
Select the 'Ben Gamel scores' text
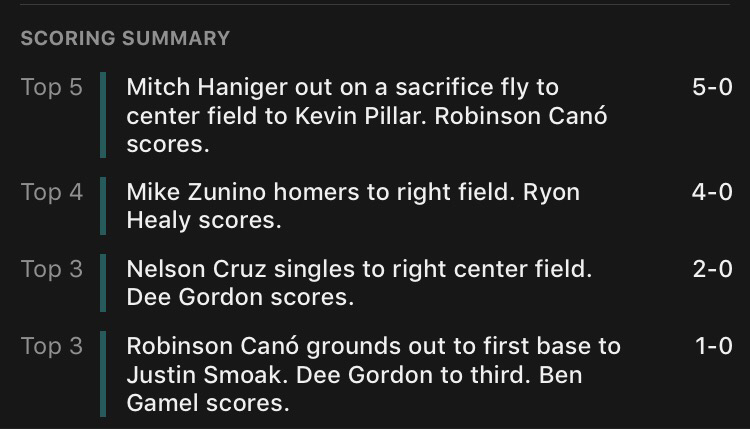point(354,389)
